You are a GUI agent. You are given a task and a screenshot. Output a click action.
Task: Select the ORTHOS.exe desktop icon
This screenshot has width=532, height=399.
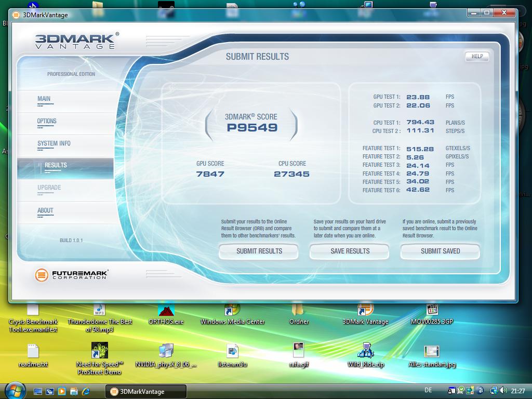pyautogui.click(x=166, y=314)
